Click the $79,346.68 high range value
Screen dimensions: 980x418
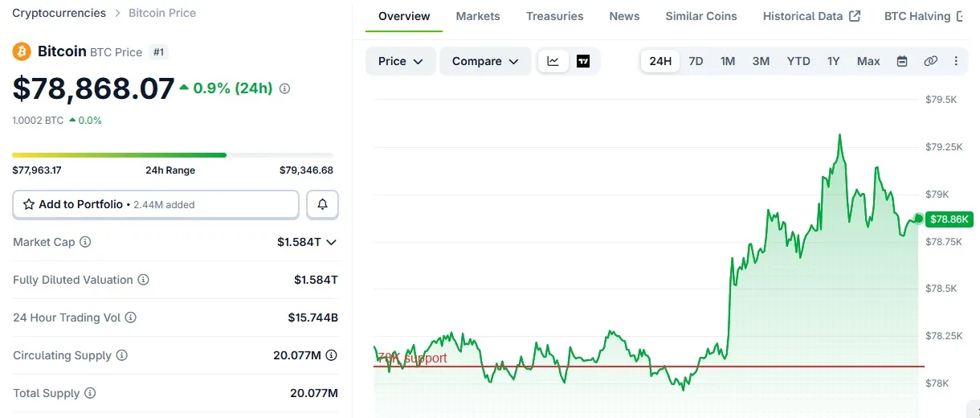(x=306, y=170)
